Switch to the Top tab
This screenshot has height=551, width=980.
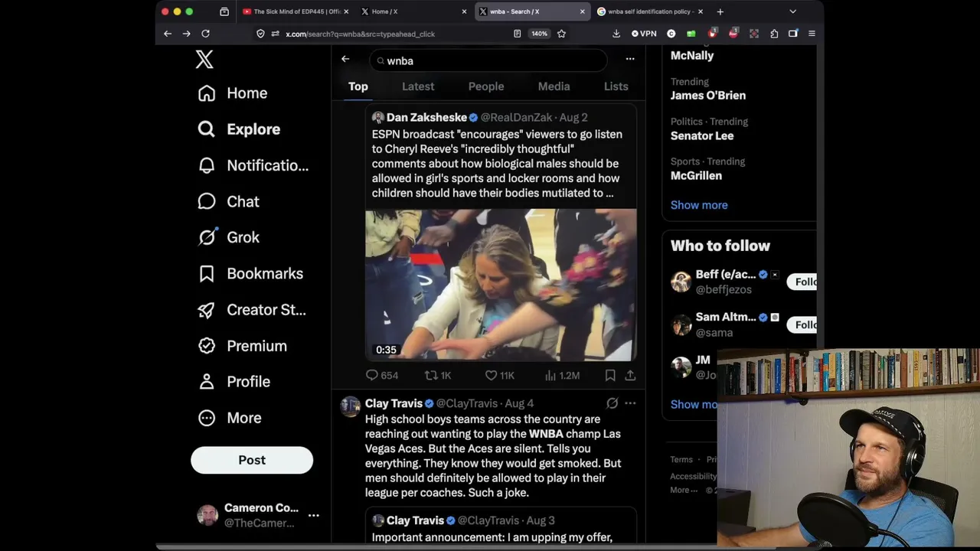358,86
